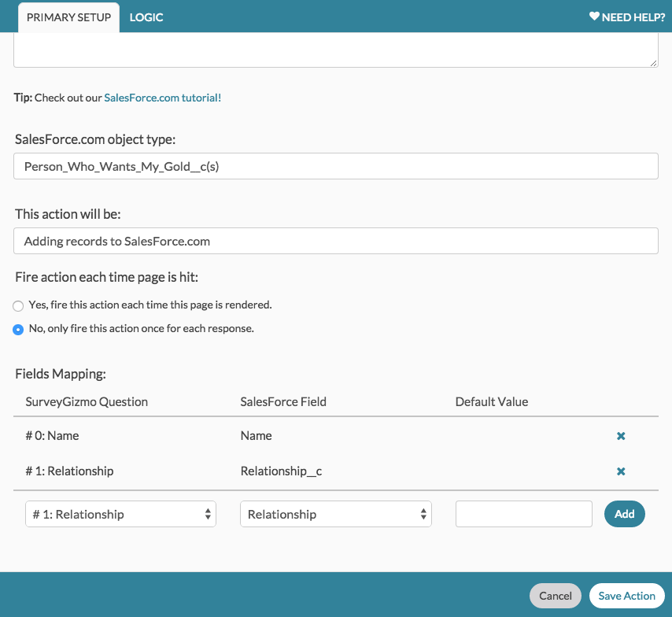672x617 pixels.
Task: Click the Default Value input field
Action: [524, 514]
